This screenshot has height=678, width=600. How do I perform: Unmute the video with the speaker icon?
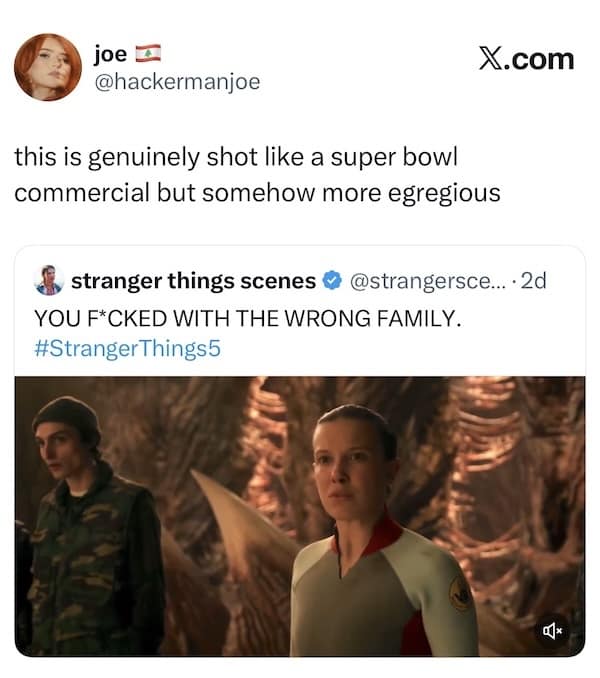(x=552, y=630)
